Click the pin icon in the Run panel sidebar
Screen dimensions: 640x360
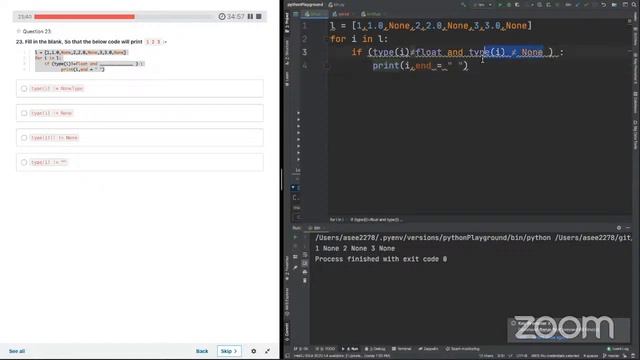(295, 267)
